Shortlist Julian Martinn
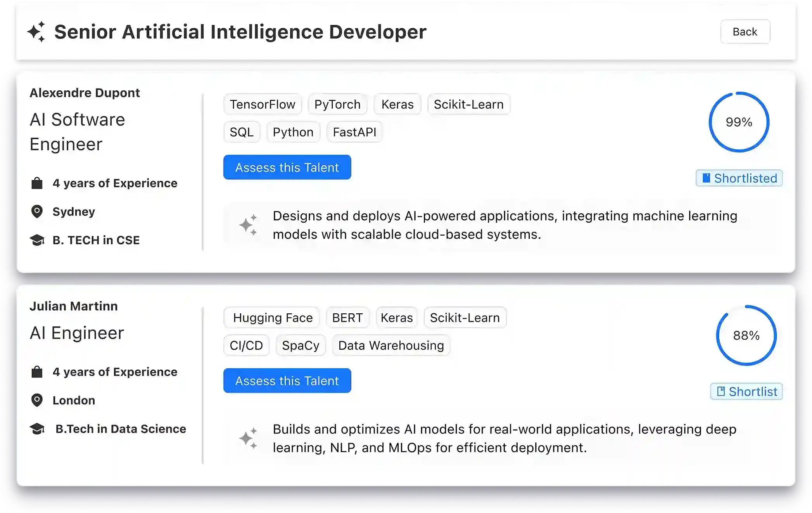The height and width of the screenshot is (513, 812). pos(746,391)
